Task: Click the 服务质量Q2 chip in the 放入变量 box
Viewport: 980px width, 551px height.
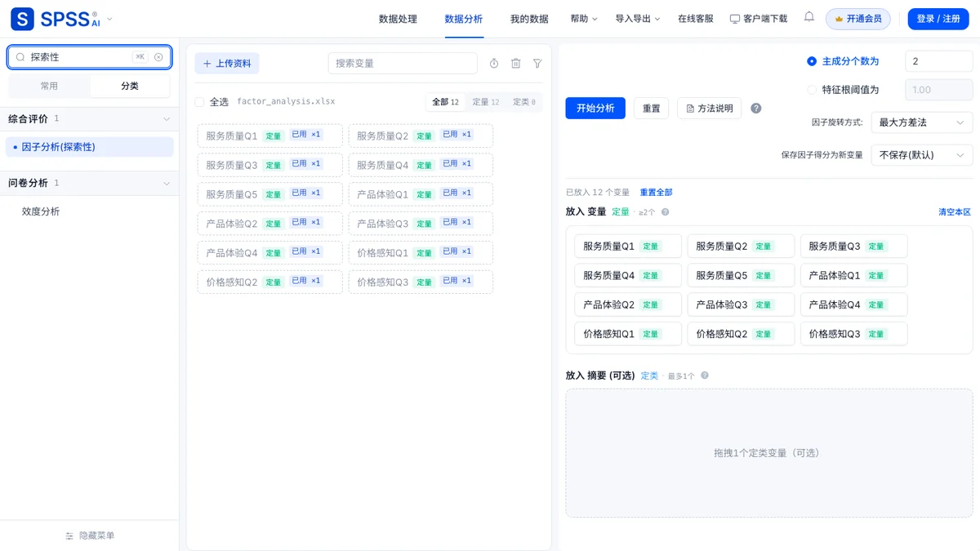Action: coord(741,246)
